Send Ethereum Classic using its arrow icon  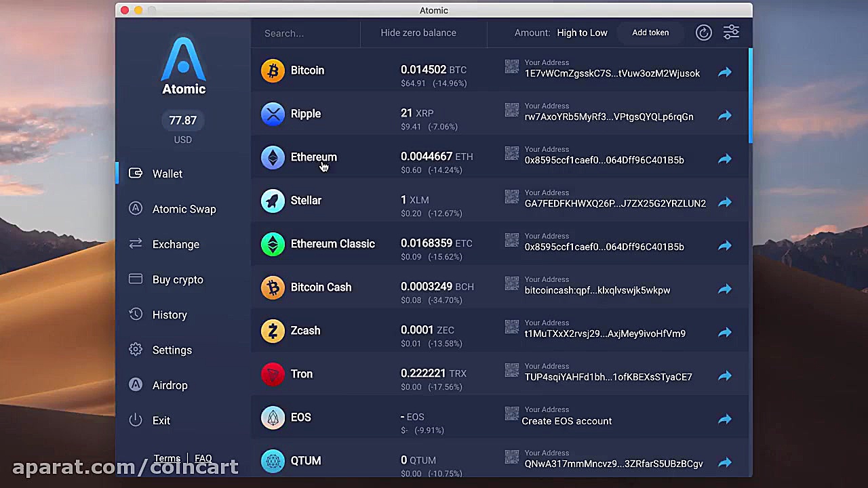tap(725, 245)
